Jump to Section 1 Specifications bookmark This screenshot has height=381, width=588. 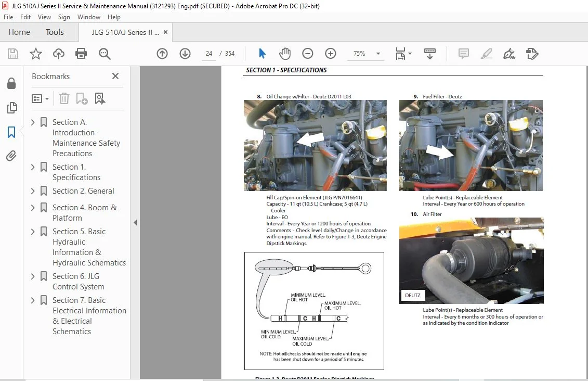(x=76, y=172)
